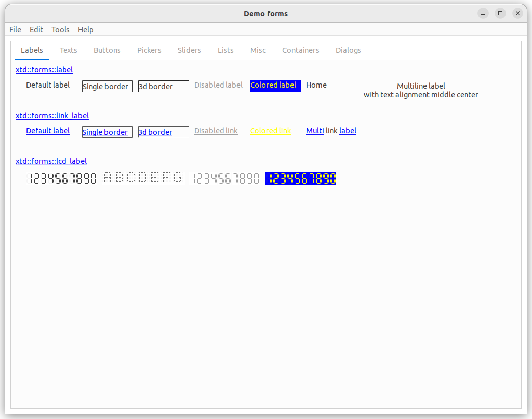Open the Edit menu
Image resolution: width=532 pixels, height=419 pixels.
click(x=36, y=30)
